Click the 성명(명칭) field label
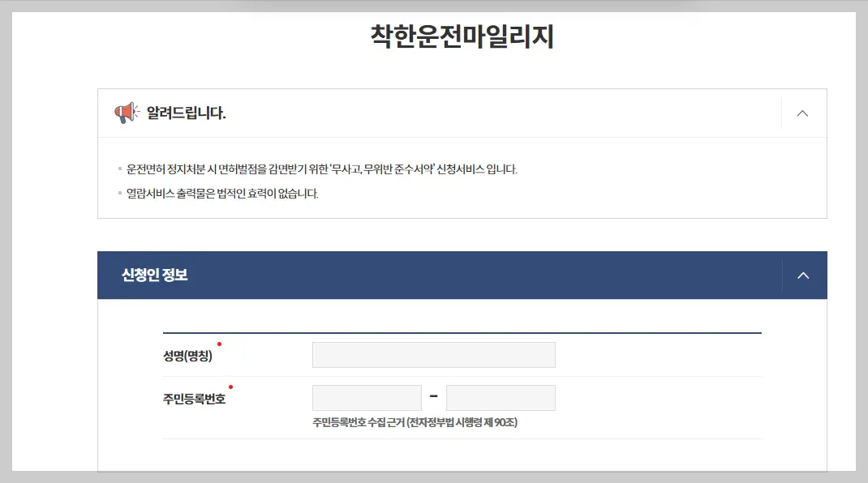This screenshot has height=483, width=868. point(189,354)
